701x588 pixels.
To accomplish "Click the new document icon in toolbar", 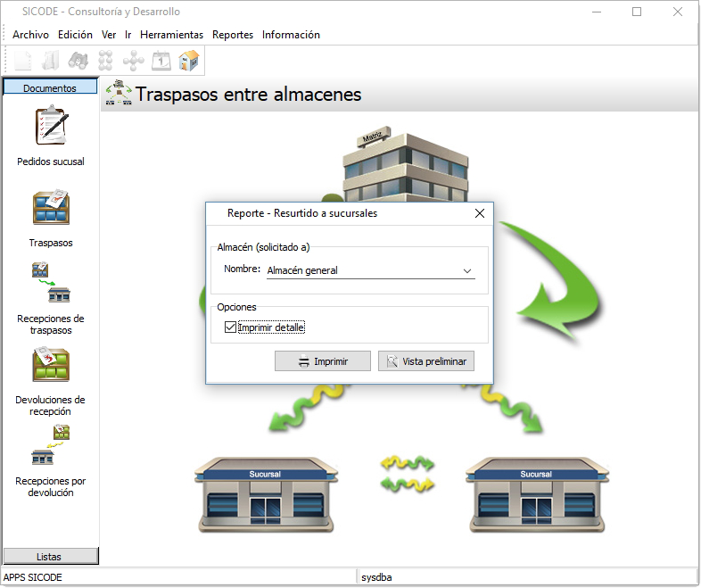I will (x=23, y=61).
